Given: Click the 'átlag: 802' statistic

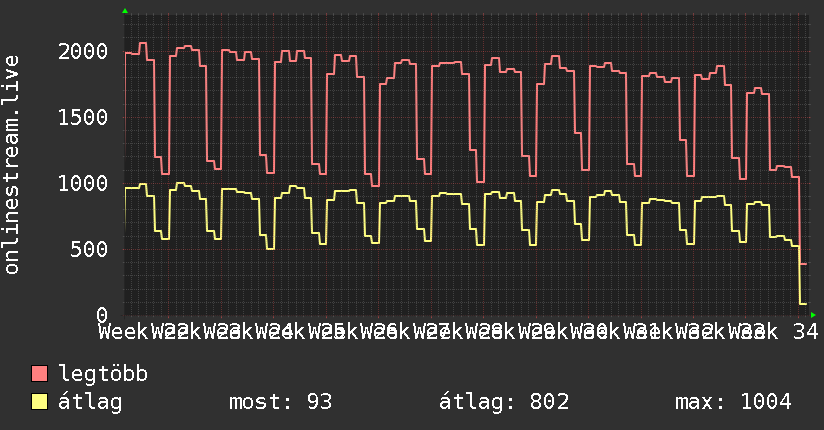Looking at the screenshot, I should coord(504,402).
